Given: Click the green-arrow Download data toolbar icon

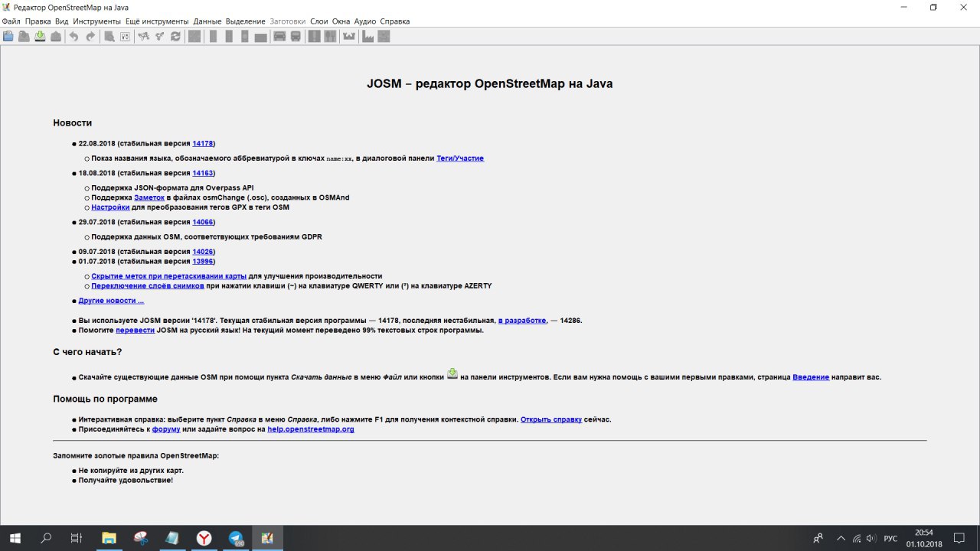Looking at the screenshot, I should tap(40, 36).
